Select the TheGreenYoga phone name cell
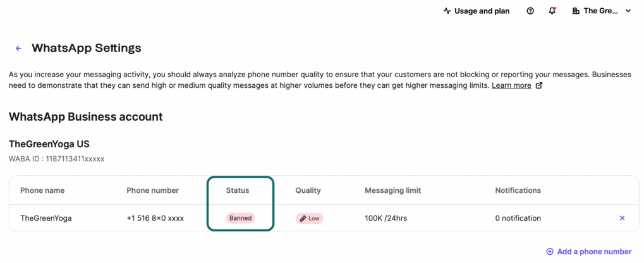This screenshot has width=644, height=263. 46,218
